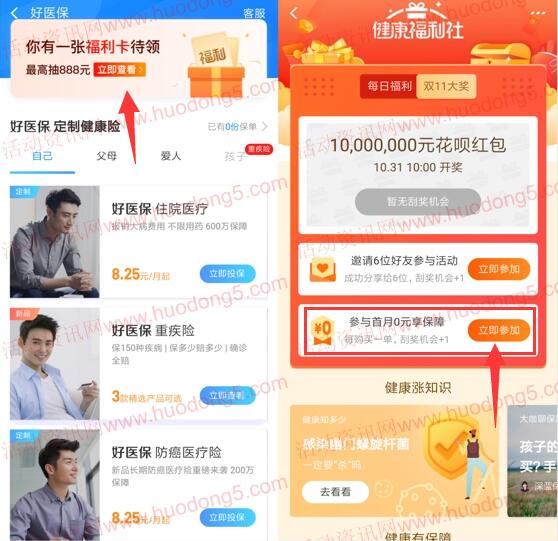Open the 好医保 重疾险 product photo
This screenshot has height=541, width=558.
55,364
